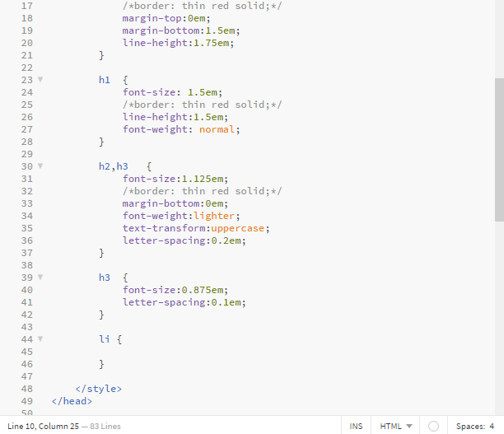Click the indent size value 4

point(492,426)
